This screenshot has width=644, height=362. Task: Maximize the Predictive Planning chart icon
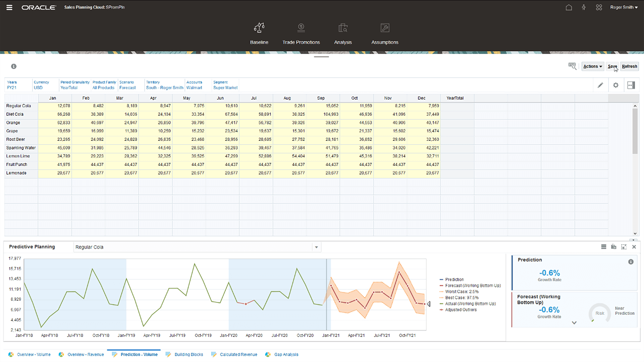click(x=624, y=247)
